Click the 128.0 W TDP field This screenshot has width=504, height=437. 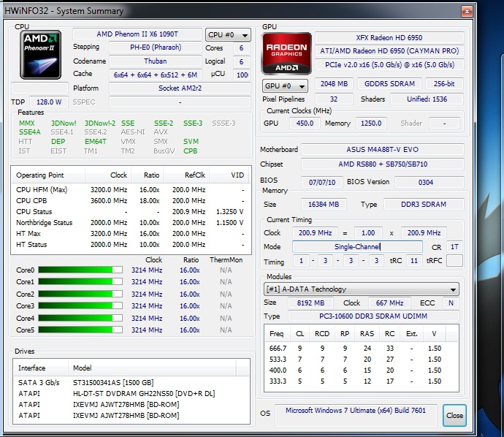(49, 102)
